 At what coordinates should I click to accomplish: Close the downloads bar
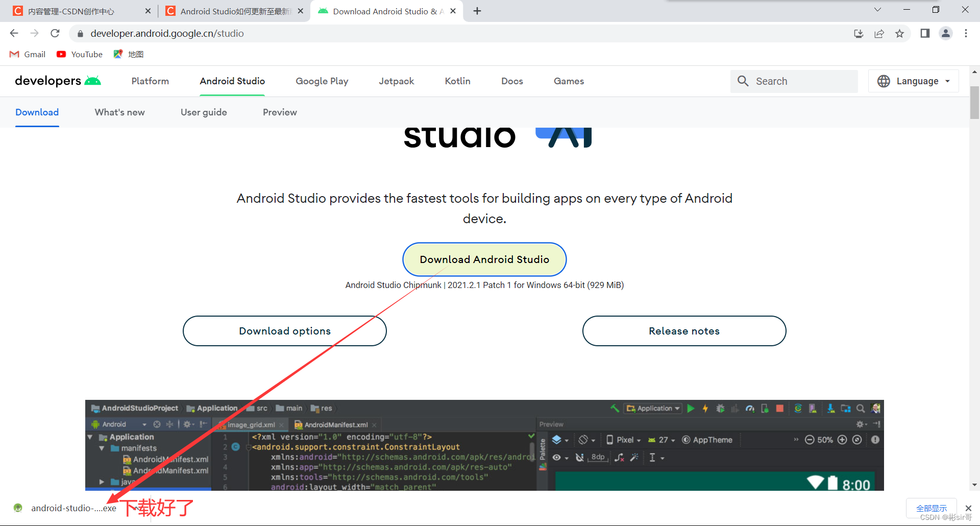pos(968,508)
